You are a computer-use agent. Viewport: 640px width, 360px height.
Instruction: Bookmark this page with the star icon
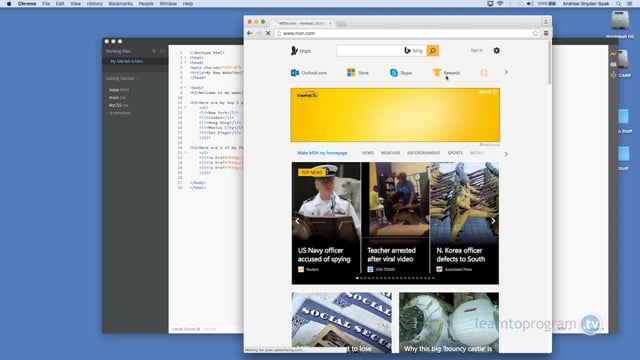[536, 33]
